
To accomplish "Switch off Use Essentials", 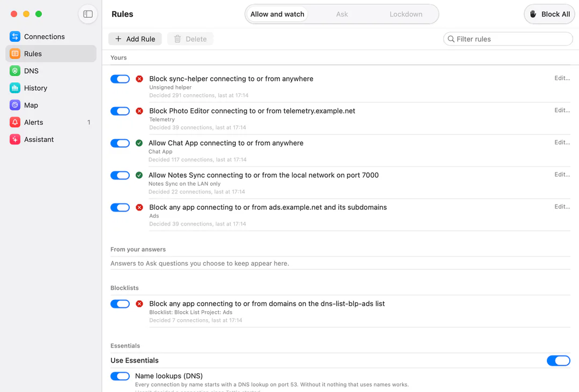I will point(558,360).
